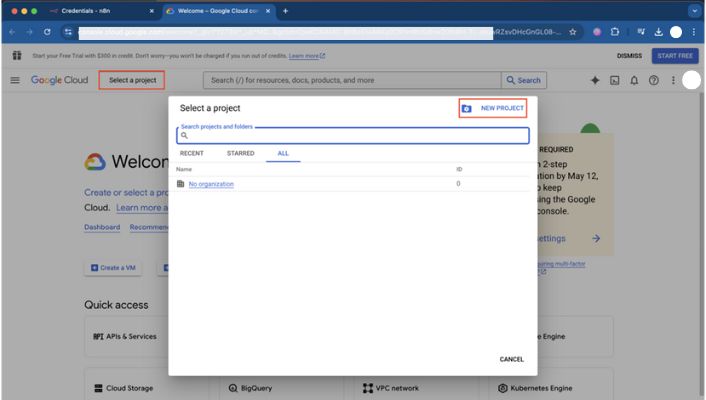Open console settings three-dot menu
This screenshot has width=706, height=400.
click(x=673, y=80)
